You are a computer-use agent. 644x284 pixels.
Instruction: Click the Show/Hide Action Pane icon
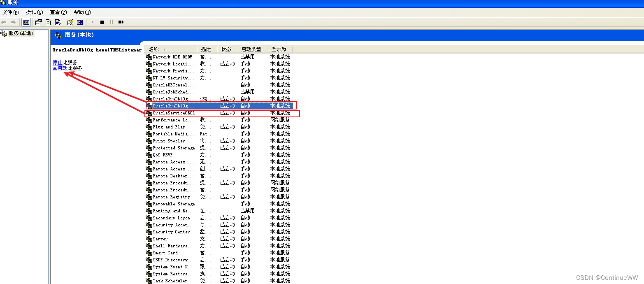pyautogui.click(x=80, y=22)
